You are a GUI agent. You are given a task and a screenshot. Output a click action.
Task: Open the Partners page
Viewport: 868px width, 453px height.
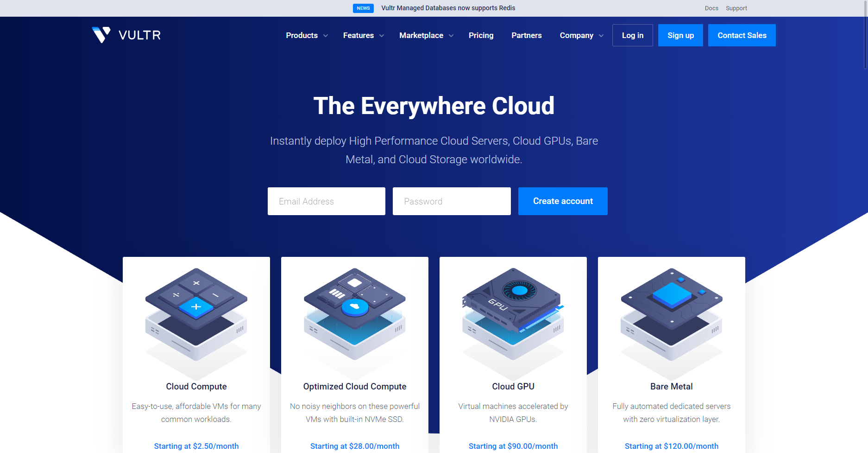(x=527, y=35)
